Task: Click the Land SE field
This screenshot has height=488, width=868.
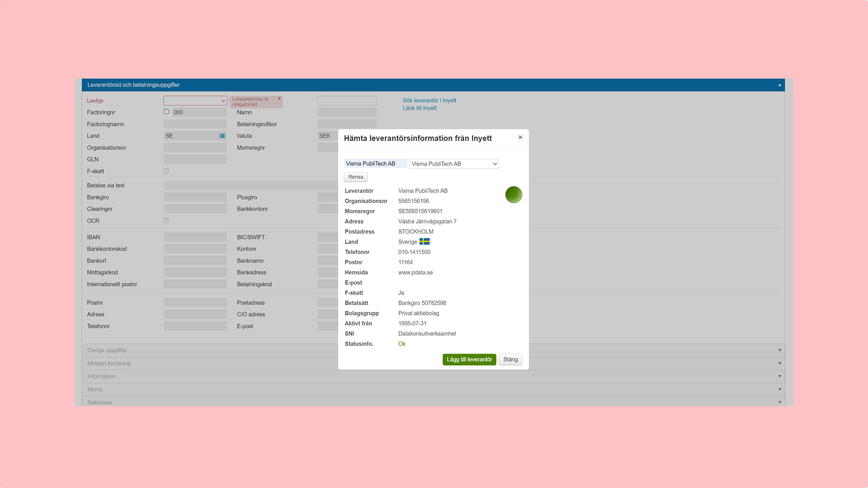Action: click(191, 136)
